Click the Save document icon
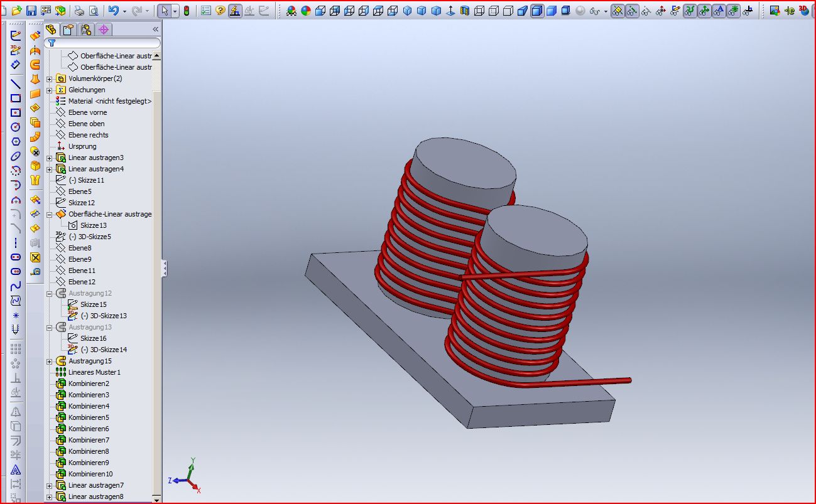 (31, 11)
